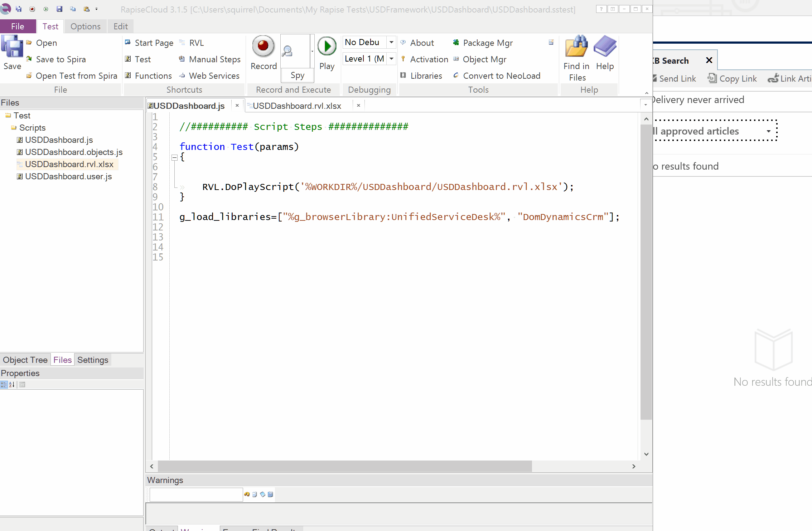Click the horizontal editor scrollbar
This screenshot has width=812, height=531.
[x=344, y=466]
